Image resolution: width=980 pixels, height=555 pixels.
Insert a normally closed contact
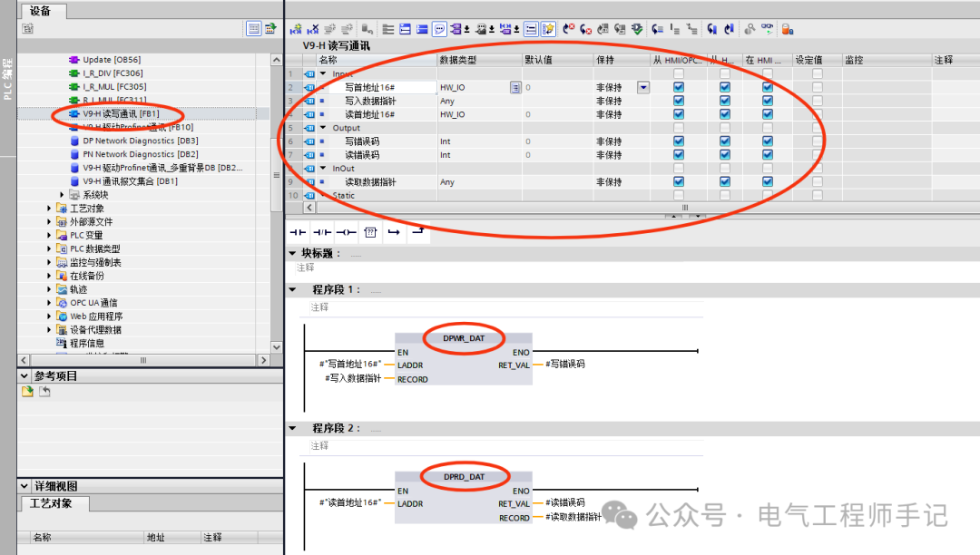(322, 232)
